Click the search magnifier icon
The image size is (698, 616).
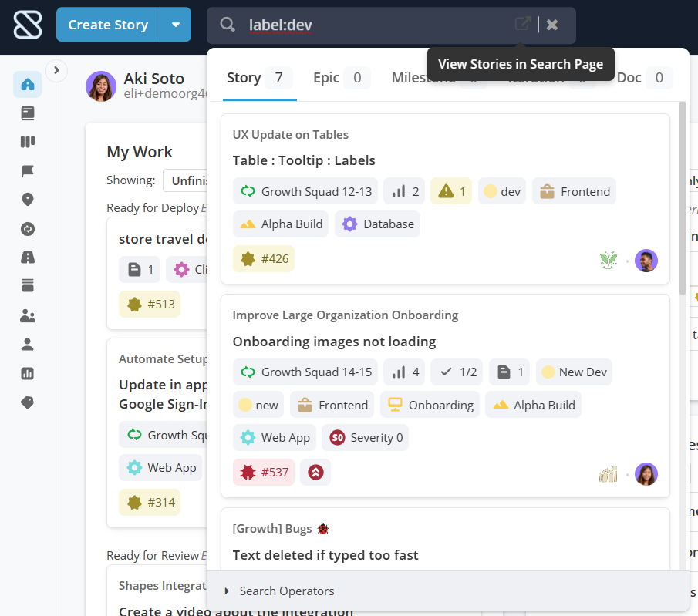[227, 25]
